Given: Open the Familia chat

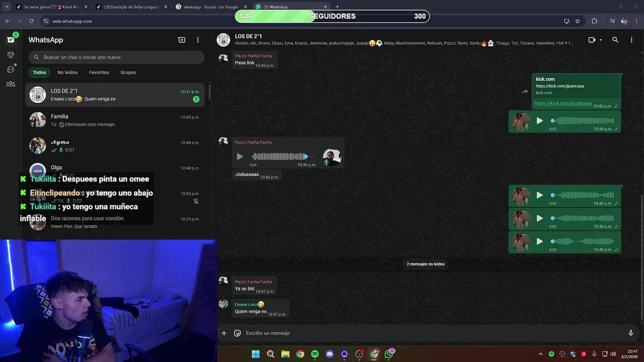Looking at the screenshot, I should click(x=115, y=120).
